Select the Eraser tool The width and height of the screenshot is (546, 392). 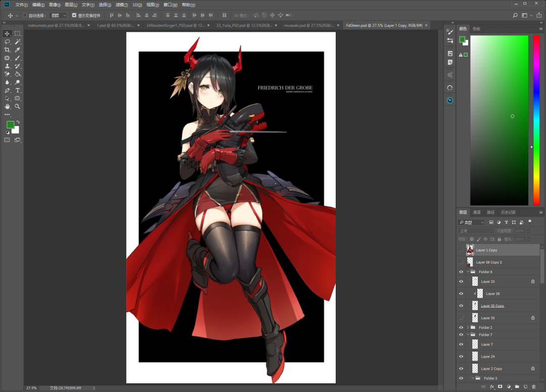click(x=7, y=74)
